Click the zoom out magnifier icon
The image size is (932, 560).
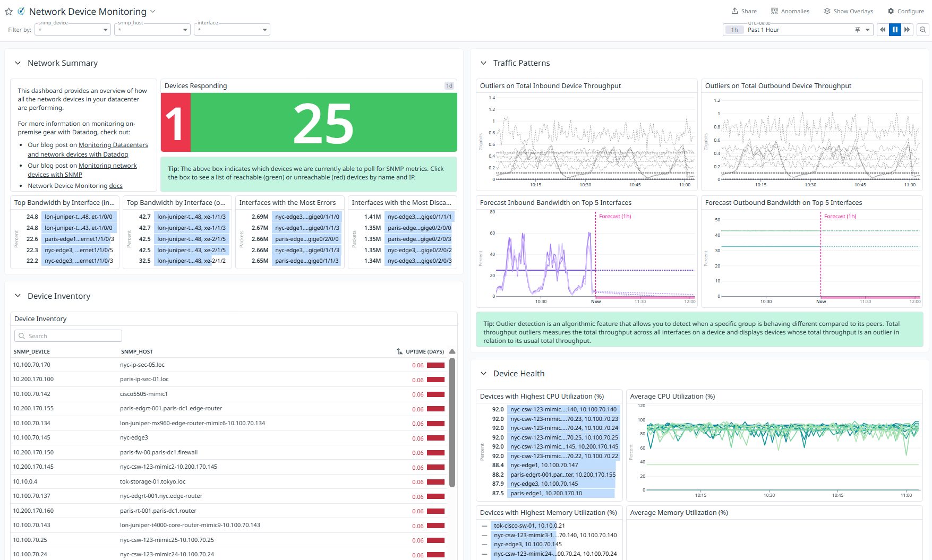[x=923, y=30]
